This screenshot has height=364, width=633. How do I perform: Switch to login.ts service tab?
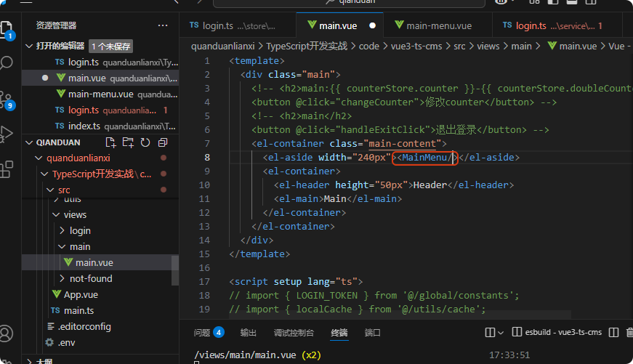557,26
